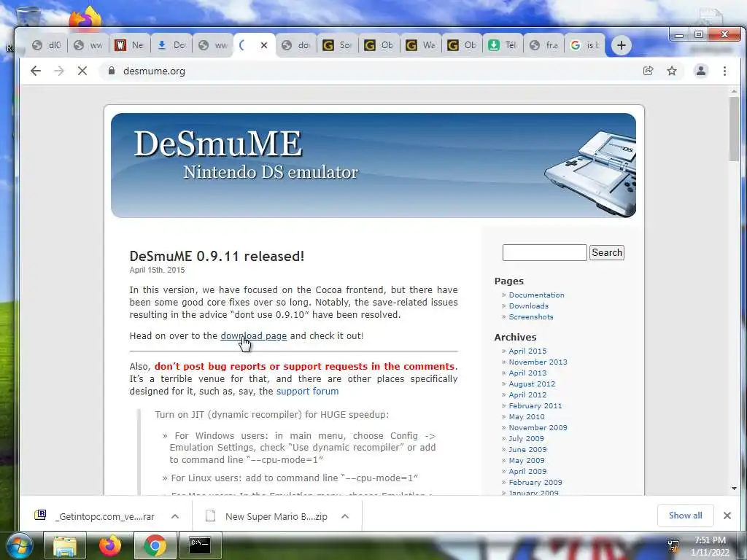Click the network icon in system tray
This screenshot has height=560, width=747.
point(673,546)
